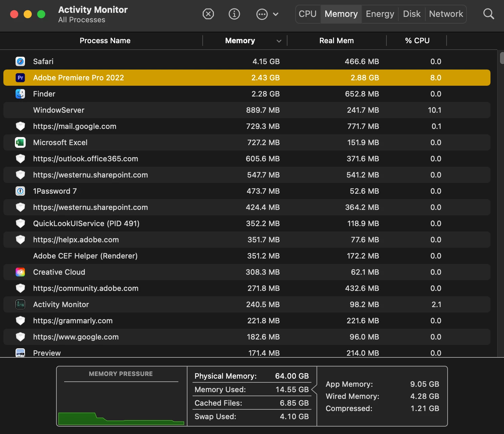
Task: Click the Premiere Pro Pr icon
Action: click(20, 78)
